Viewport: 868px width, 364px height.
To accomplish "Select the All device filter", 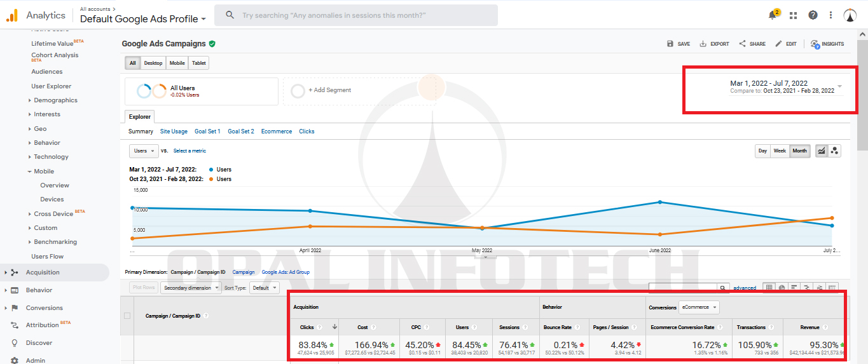I will [x=133, y=63].
